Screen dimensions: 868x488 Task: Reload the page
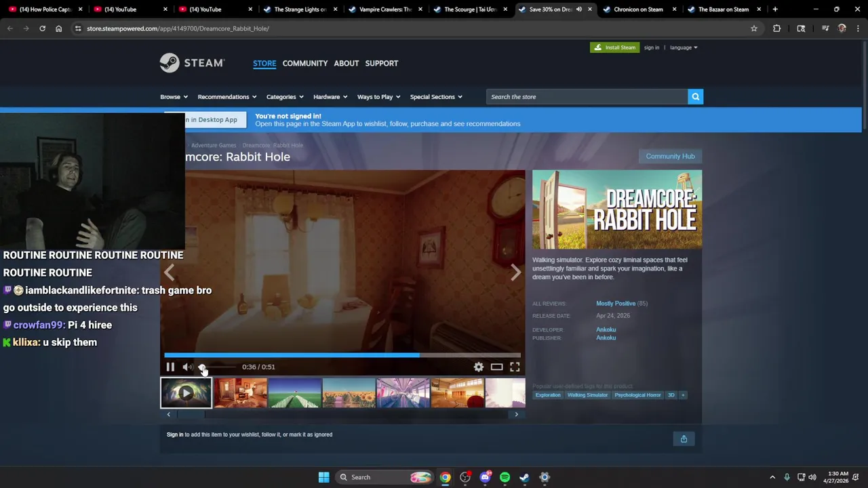[42, 28]
